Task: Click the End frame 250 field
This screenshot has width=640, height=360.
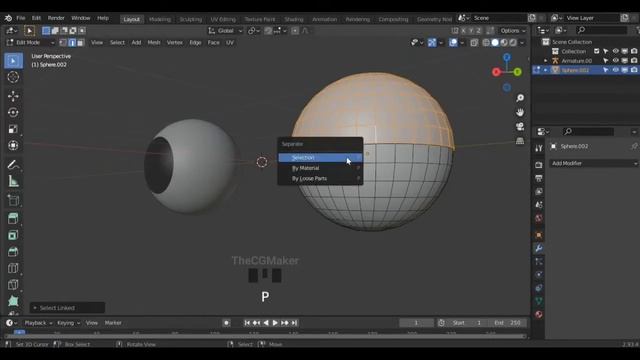Action: [508, 323]
